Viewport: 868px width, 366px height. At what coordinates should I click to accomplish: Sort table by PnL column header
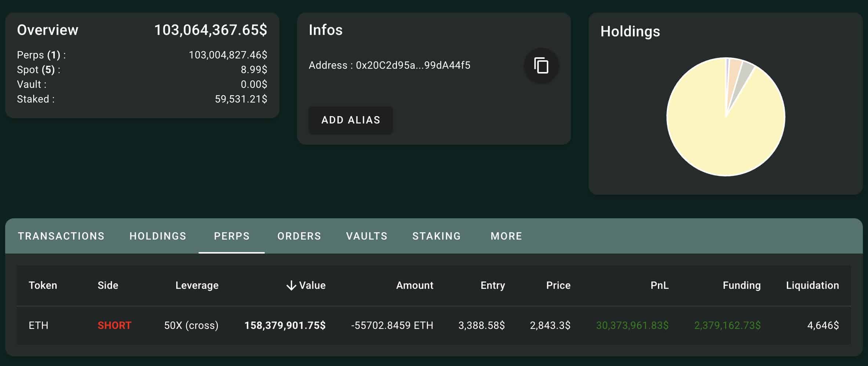pos(659,286)
